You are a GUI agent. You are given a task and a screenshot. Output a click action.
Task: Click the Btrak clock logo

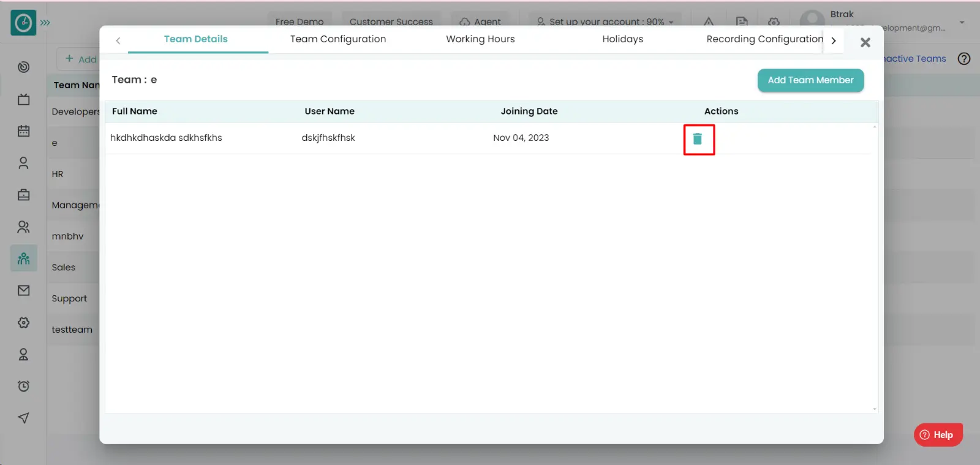point(23,23)
